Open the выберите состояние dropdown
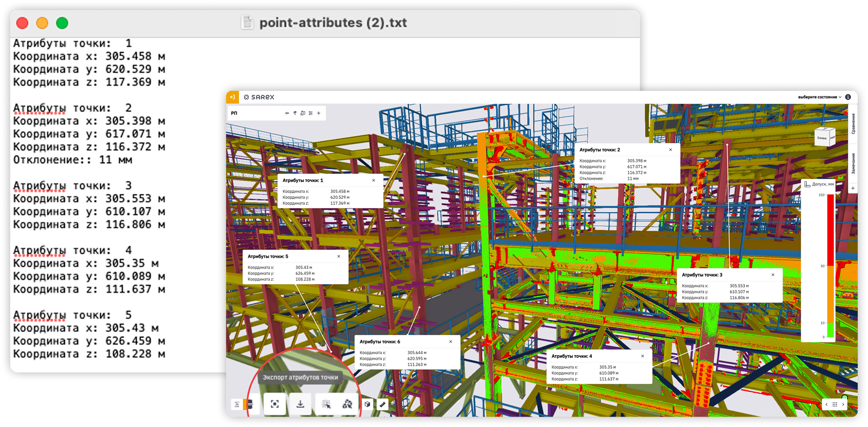 coord(819,97)
